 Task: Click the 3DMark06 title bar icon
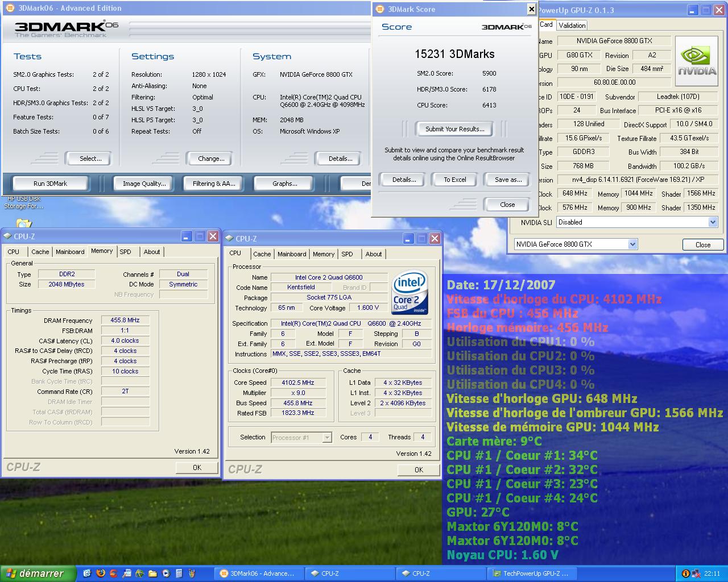point(10,8)
